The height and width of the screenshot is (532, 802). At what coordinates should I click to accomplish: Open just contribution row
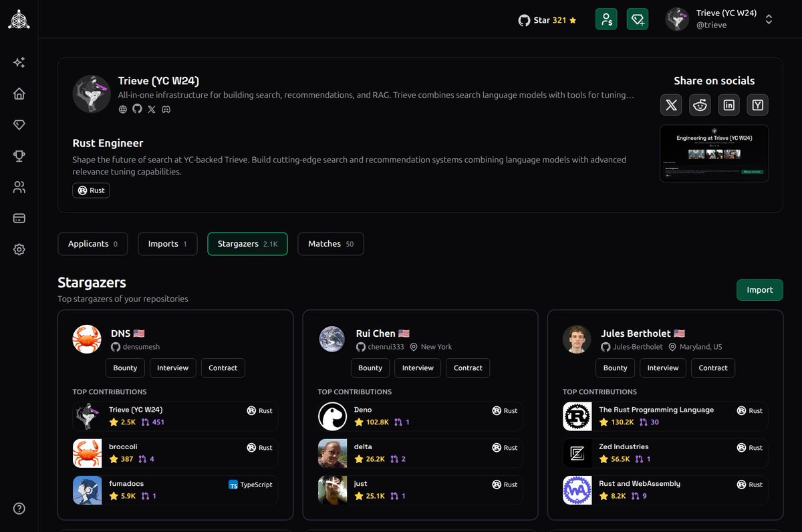[420, 490]
